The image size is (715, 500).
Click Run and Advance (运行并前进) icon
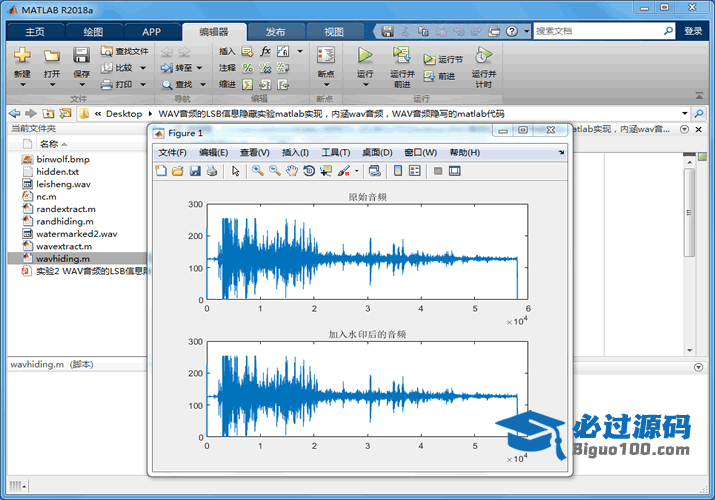coord(402,55)
